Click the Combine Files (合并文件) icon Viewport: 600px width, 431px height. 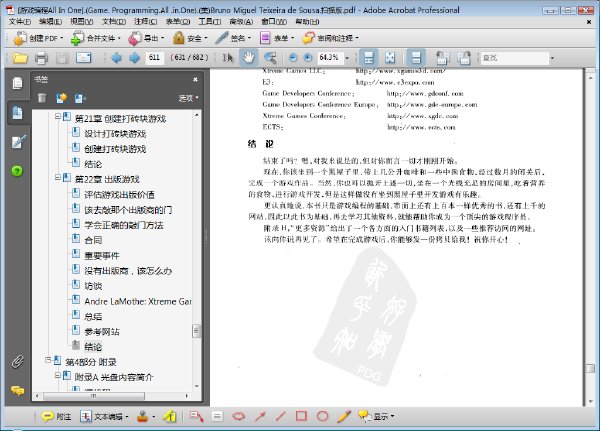77,38
